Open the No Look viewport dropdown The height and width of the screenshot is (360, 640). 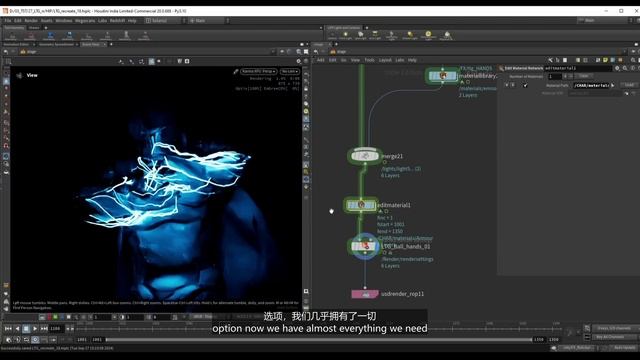(x=289, y=71)
